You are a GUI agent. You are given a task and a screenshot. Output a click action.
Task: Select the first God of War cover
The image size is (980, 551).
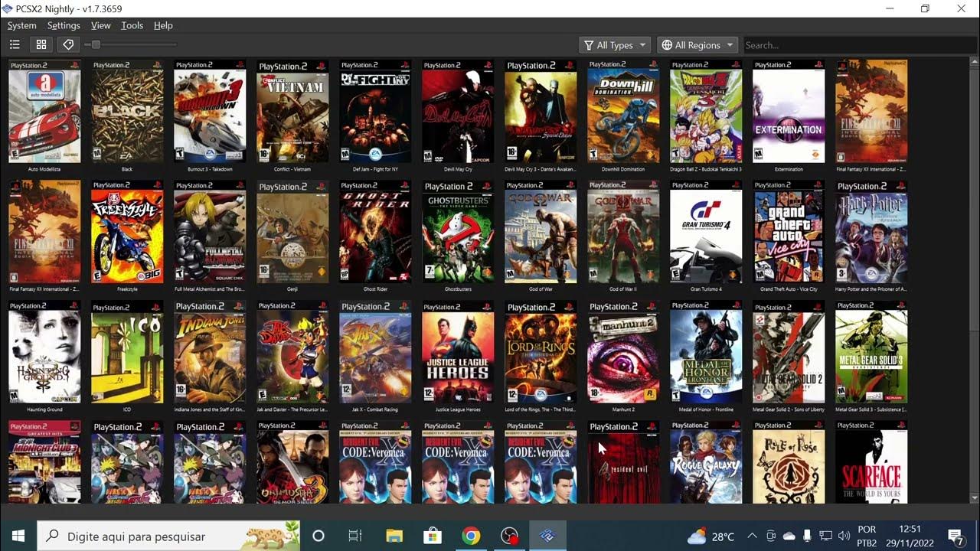(541, 232)
